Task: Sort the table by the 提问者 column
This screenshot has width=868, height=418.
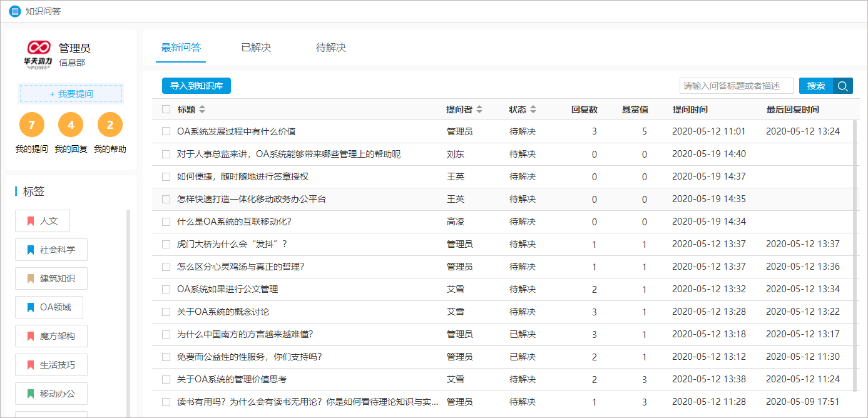Action: 481,109
